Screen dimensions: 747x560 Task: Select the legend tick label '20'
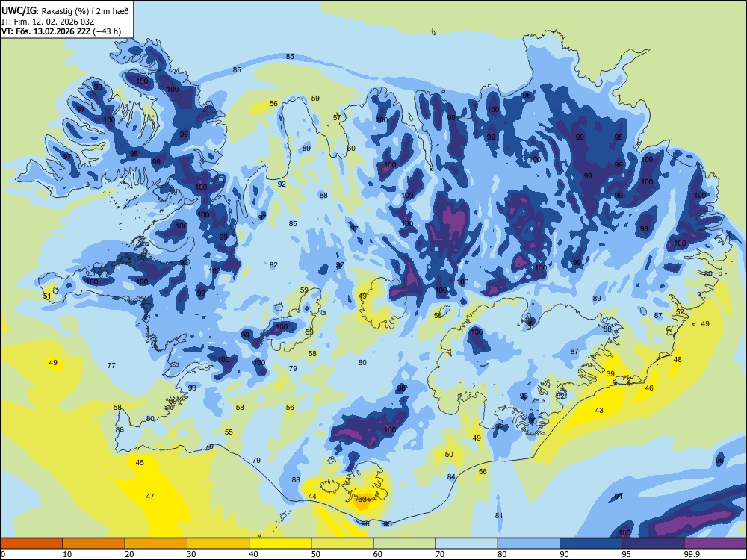129,554
